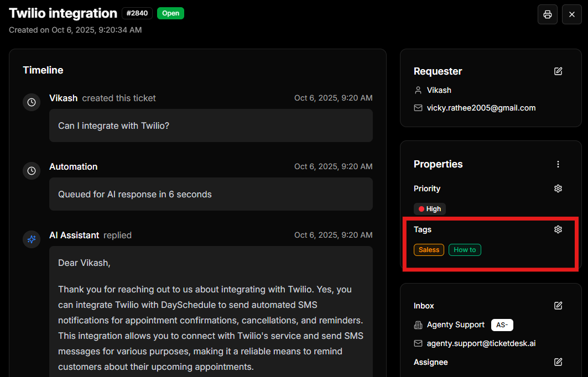Click the Automation clock icon
Viewport: 588px width, 377px height.
click(x=32, y=171)
